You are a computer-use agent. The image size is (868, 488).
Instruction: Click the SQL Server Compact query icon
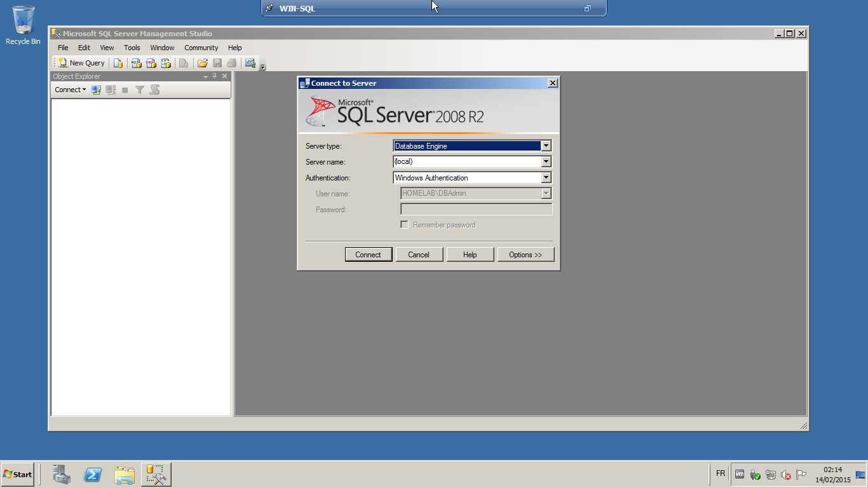click(x=184, y=63)
